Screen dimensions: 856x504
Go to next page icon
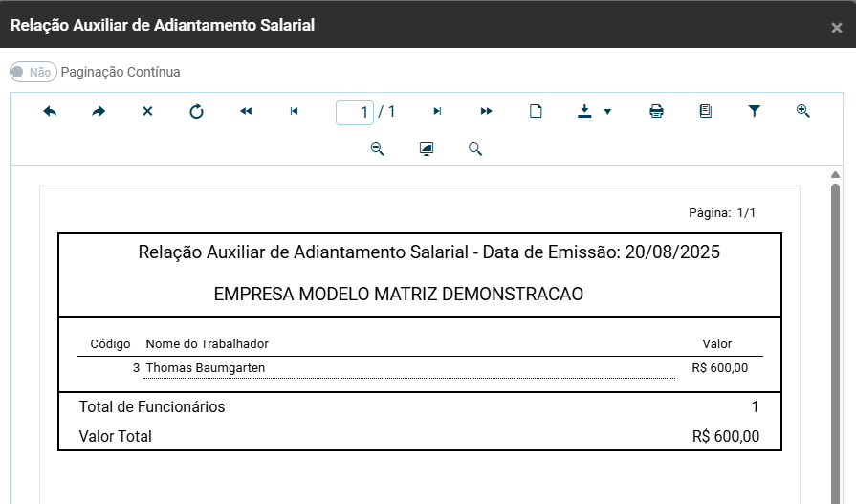tap(437, 112)
